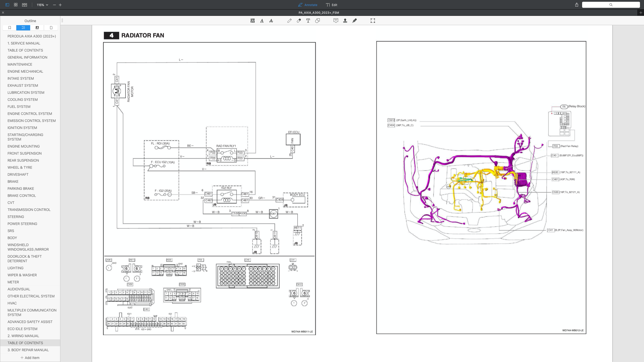Open the Shapes tool
644x362 pixels.
click(x=317, y=21)
